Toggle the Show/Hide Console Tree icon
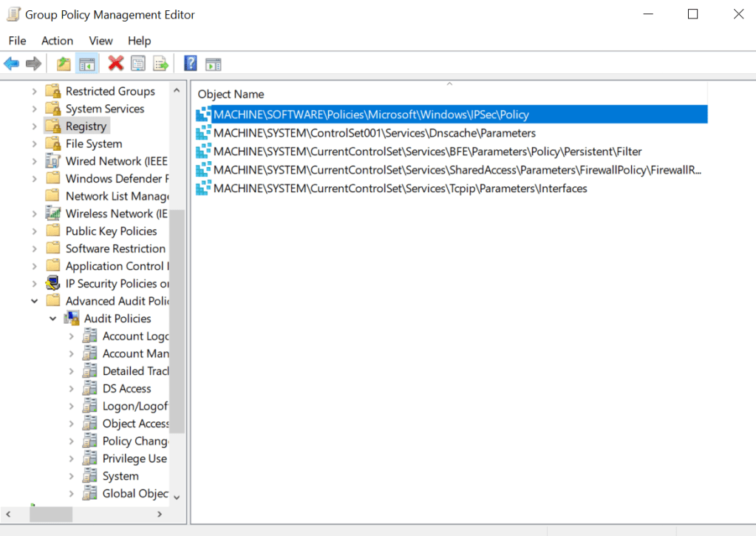 [x=87, y=64]
